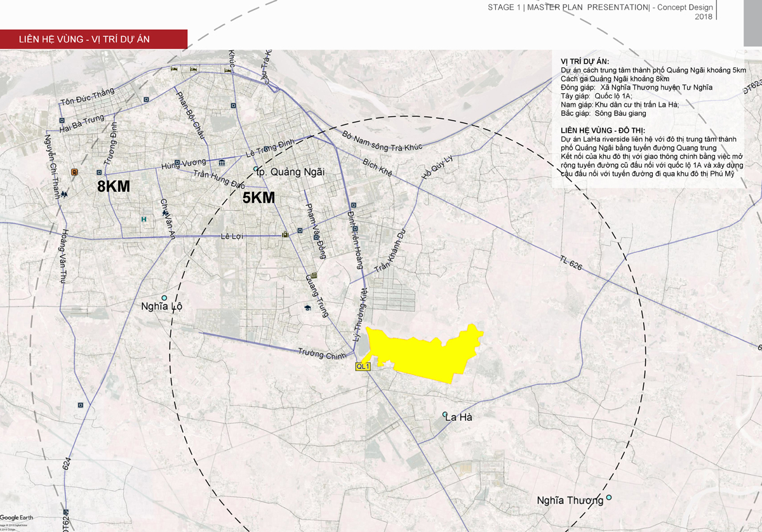Select the museum icon beside Hùng Vương
762x532 pixels.
click(x=221, y=163)
